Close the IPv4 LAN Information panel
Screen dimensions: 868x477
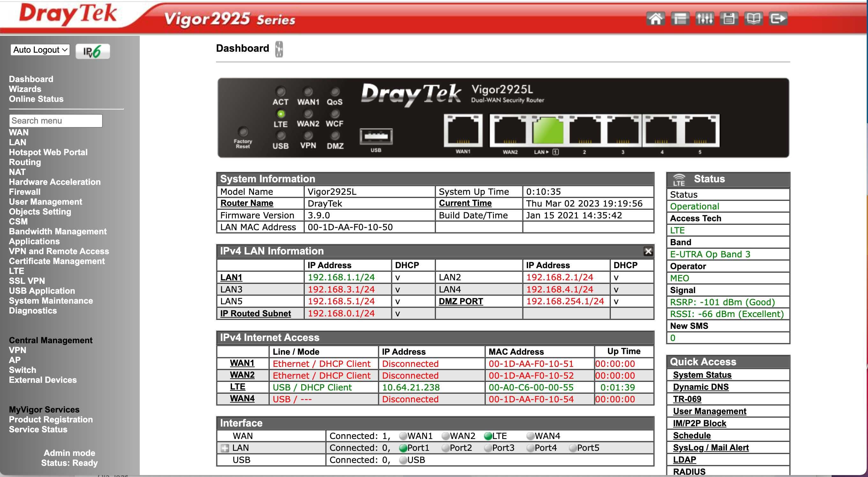point(648,251)
